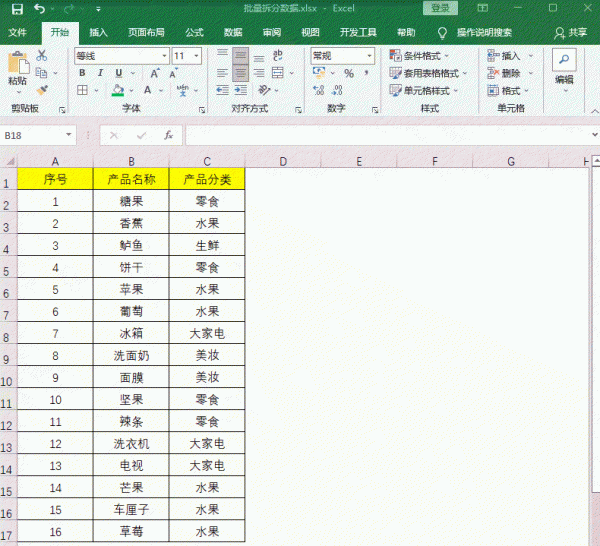This screenshot has width=600, height=546.
Task: Apply fill color with the paint bucket
Action: tap(118, 91)
